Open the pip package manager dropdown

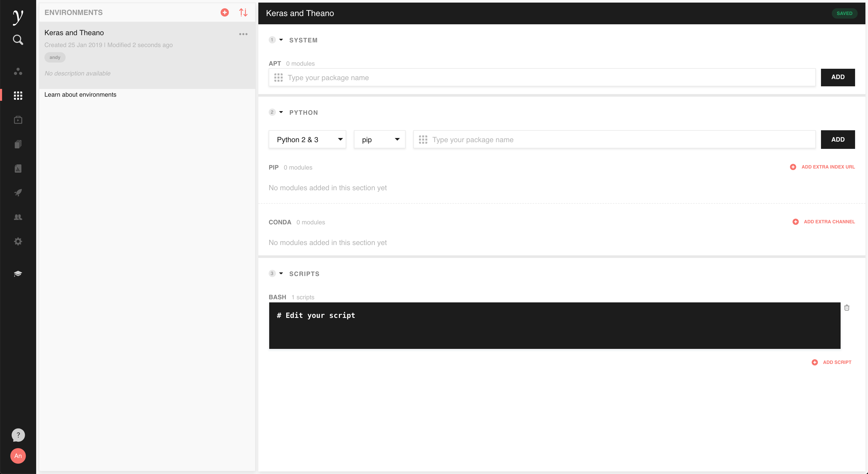[x=379, y=140]
